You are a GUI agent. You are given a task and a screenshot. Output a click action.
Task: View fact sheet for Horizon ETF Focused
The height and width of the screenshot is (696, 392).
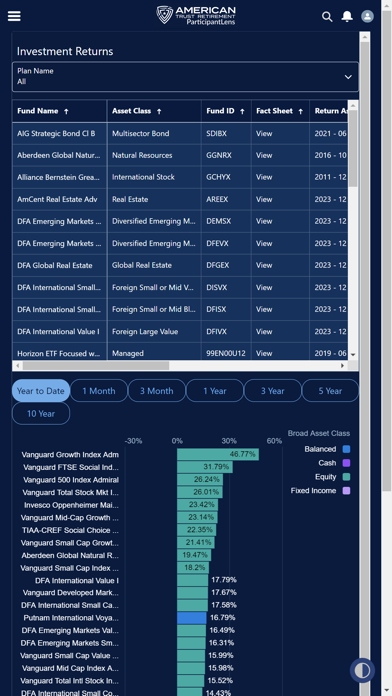point(264,353)
